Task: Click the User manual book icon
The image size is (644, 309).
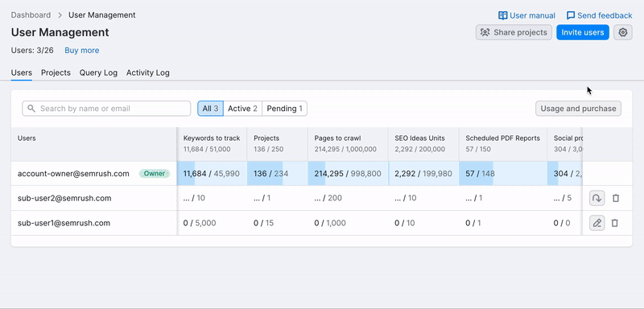Action: [x=502, y=15]
